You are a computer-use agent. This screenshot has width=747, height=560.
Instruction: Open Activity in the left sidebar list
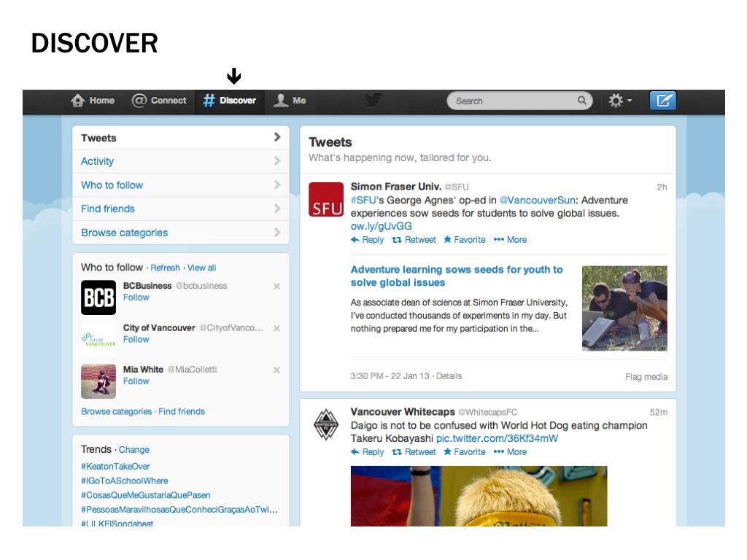point(181,161)
